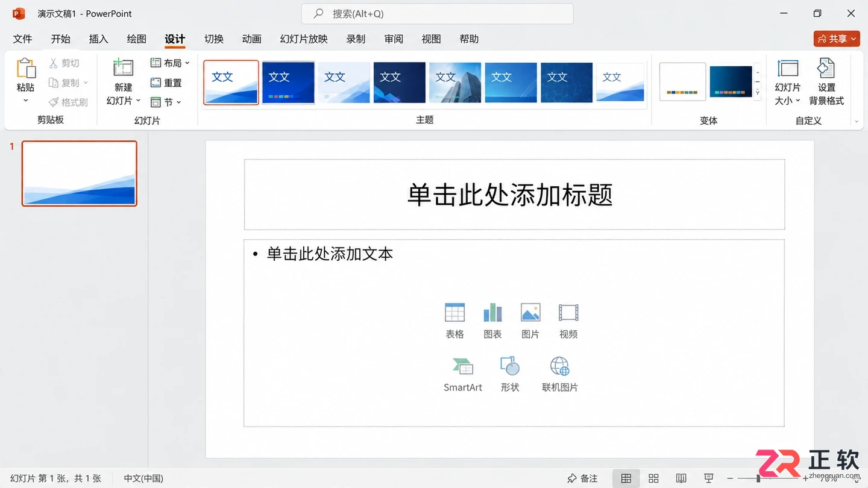Viewport: 868px width, 488px height.
Task: Collapse the ribbon with the chevron
Action: pyautogui.click(x=857, y=121)
